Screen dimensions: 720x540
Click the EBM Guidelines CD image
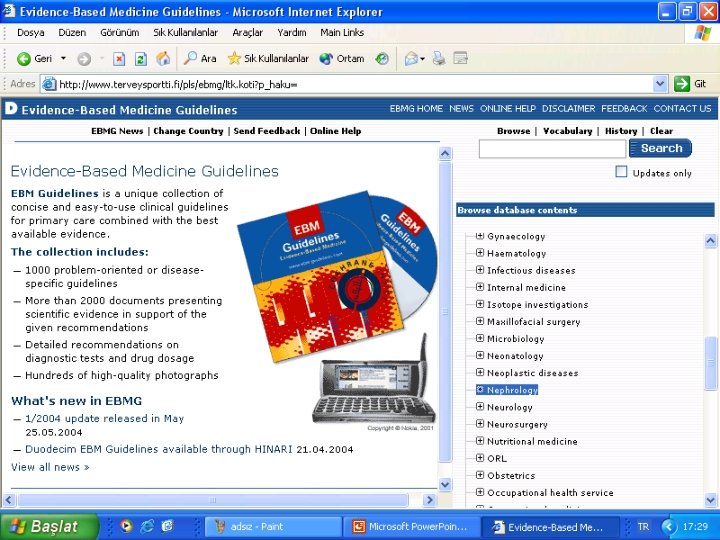[x=337, y=276]
